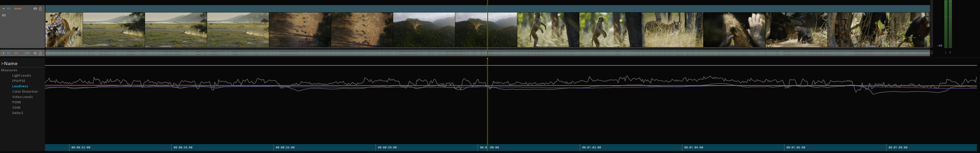Click the tiger cubs clip thumbnail
Viewport: 980px width, 153px height.
(64, 30)
